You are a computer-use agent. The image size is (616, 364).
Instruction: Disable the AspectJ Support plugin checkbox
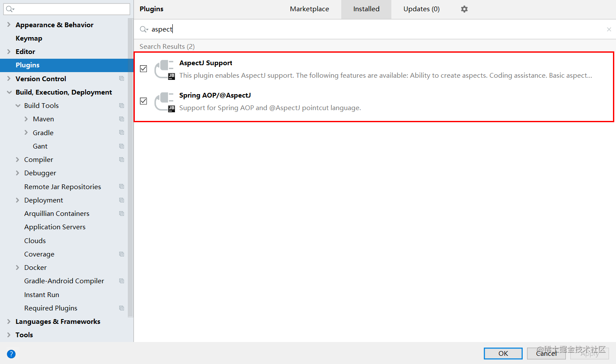pos(143,69)
